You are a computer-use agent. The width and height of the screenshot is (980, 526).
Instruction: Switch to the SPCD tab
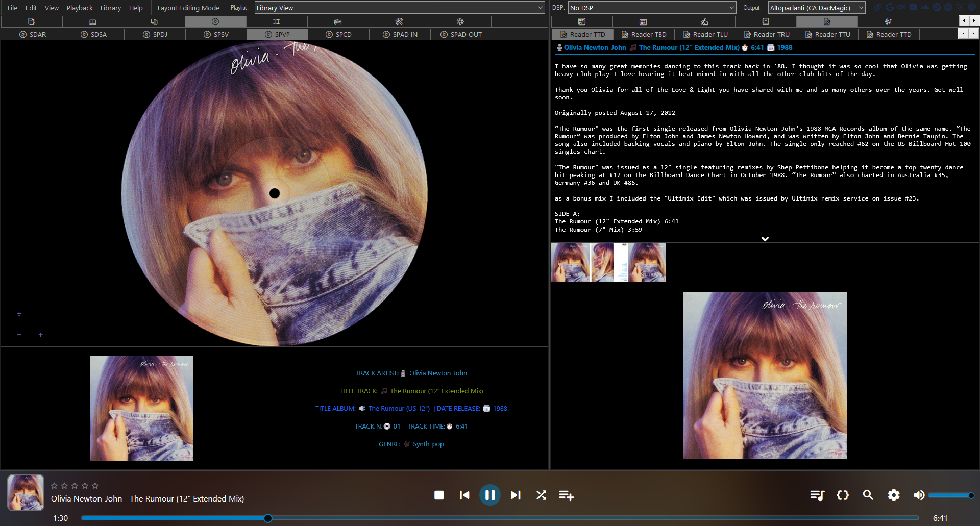pos(338,34)
